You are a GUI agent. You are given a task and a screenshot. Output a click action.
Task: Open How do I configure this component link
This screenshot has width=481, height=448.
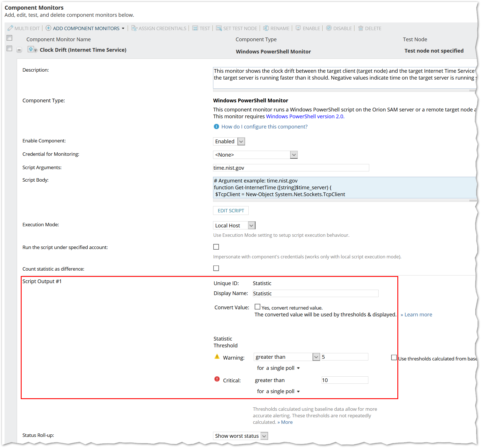[x=265, y=126]
